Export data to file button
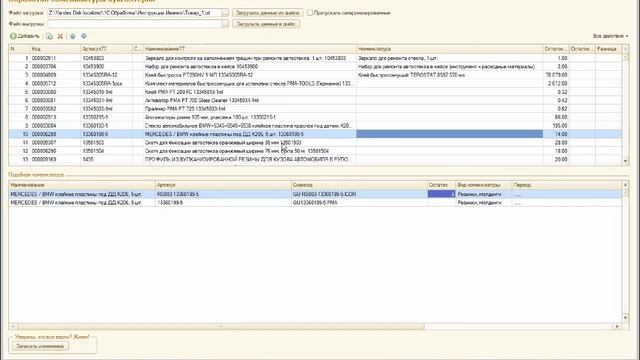 click(266, 24)
